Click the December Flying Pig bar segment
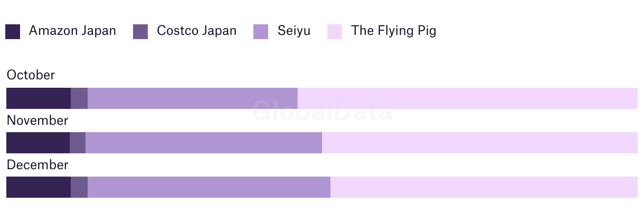Screen dimensions: 644x221 pos(484,187)
